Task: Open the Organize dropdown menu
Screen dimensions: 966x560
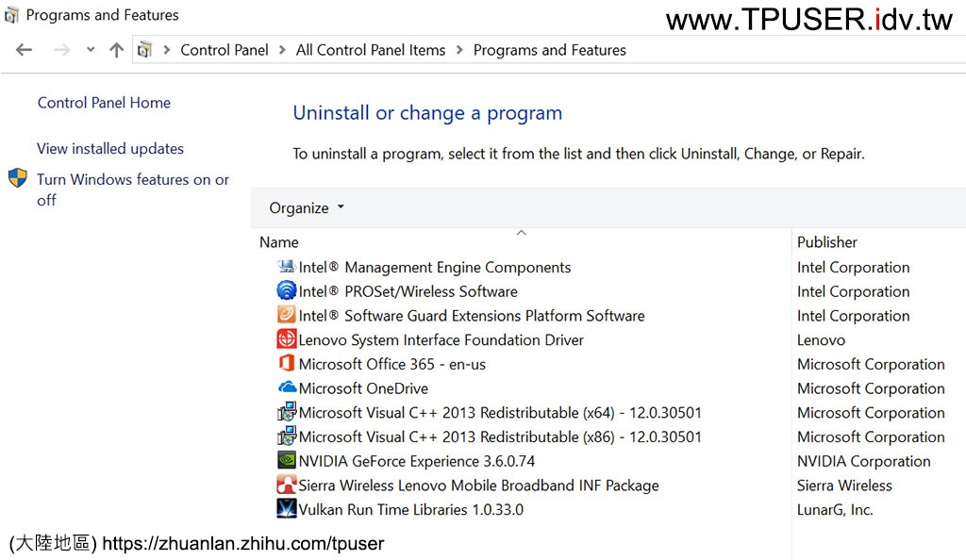Action: (307, 207)
